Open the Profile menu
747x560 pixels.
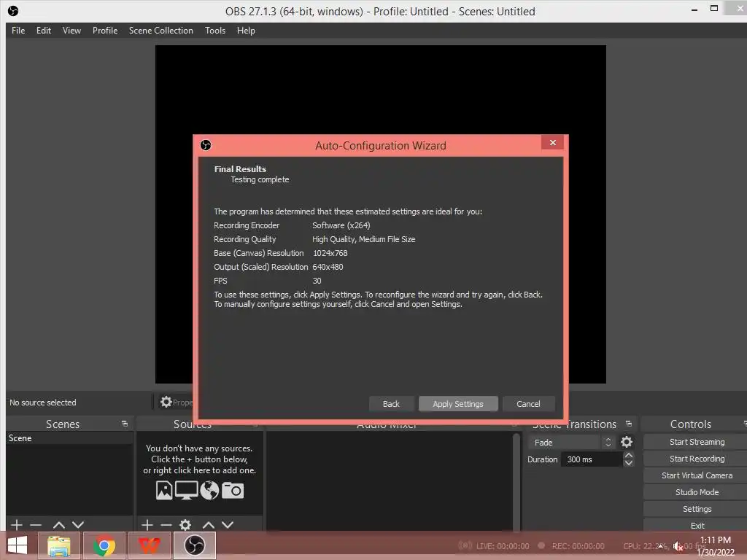tap(105, 31)
